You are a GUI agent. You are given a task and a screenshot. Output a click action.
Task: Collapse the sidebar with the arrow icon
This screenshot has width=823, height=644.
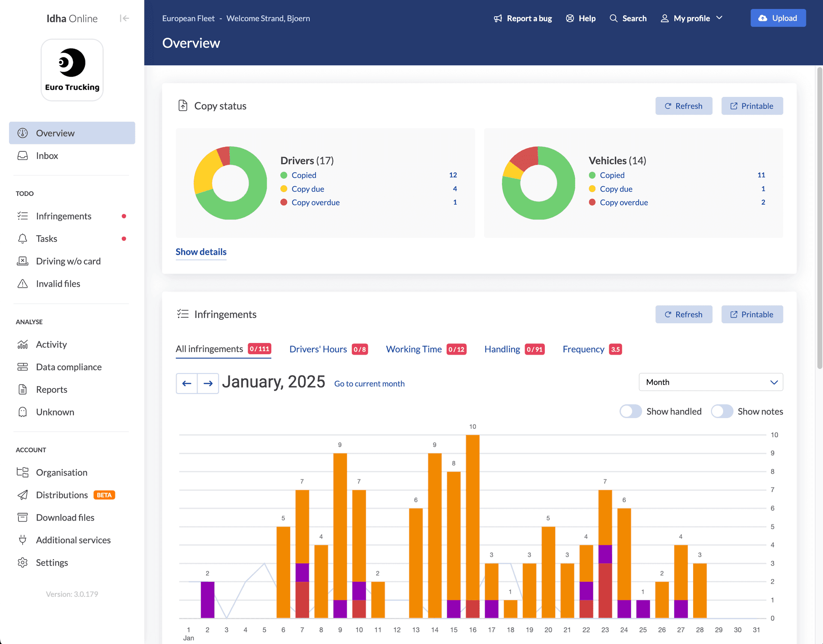pos(124,18)
